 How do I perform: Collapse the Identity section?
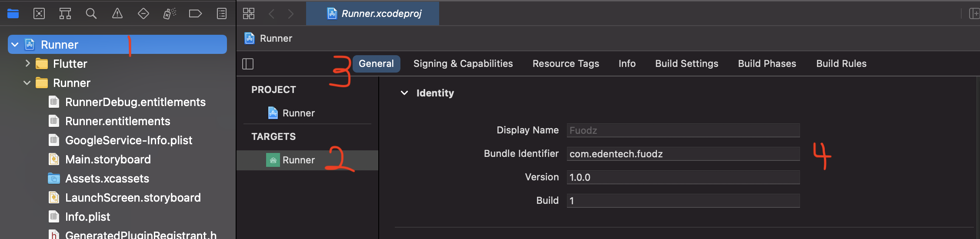pos(404,93)
